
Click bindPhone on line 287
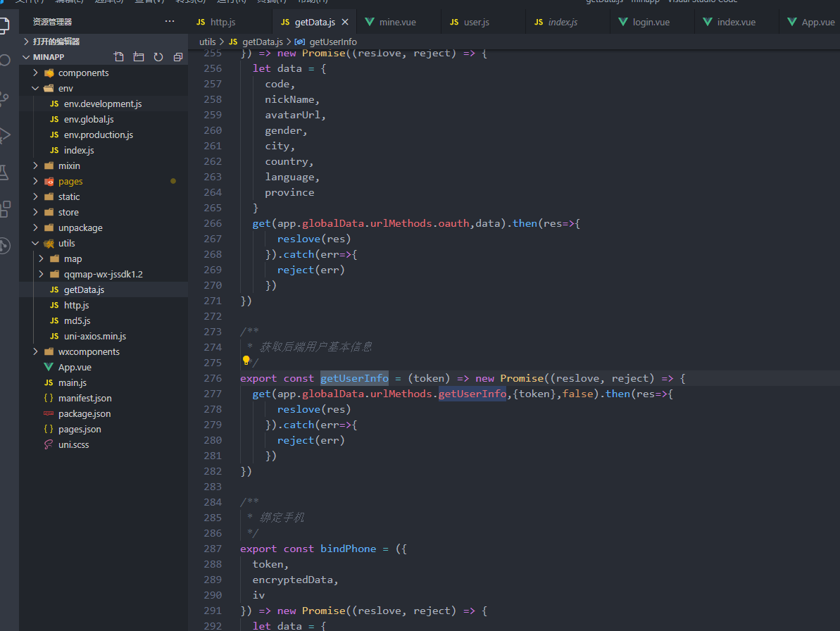click(349, 549)
